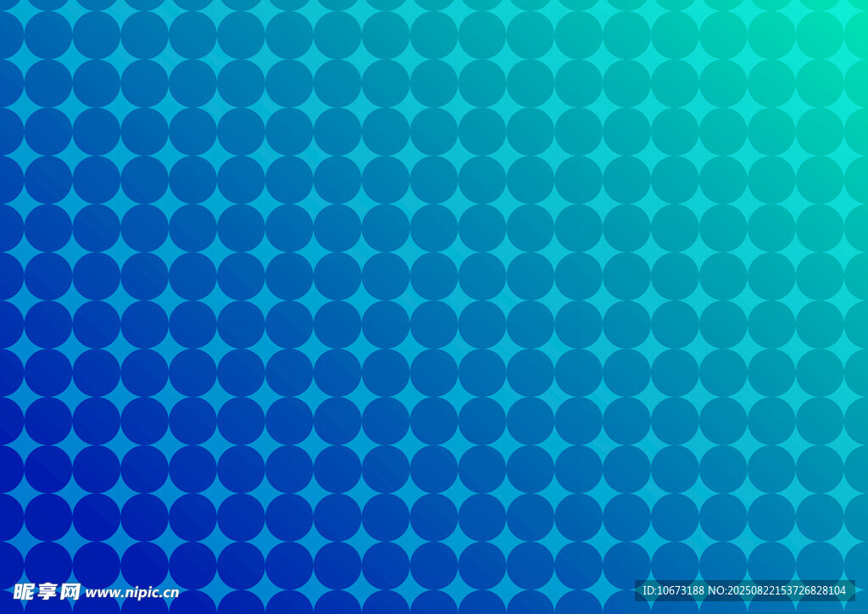The height and width of the screenshot is (614, 868).
Task: Select the star-shaped gap between the four top-left full circles
Action: [x=72, y=59]
